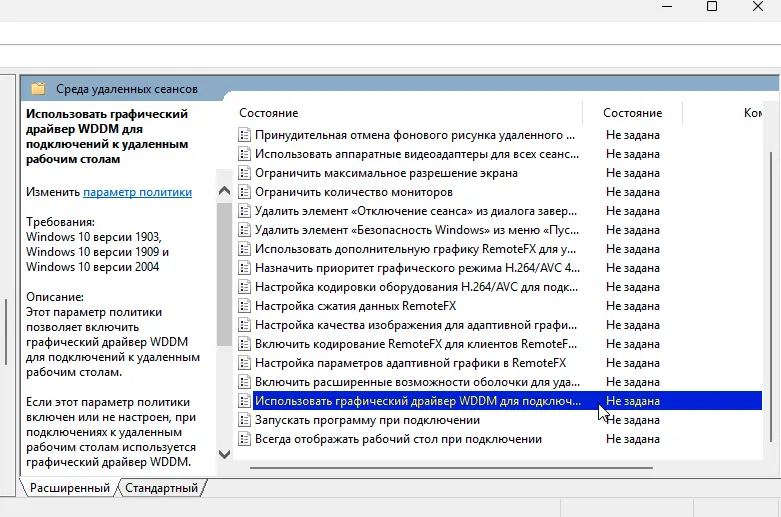Screen dimensions: 781x517
Task: Click icon for Настройка параметров адаптивной графики
Action: [244, 363]
